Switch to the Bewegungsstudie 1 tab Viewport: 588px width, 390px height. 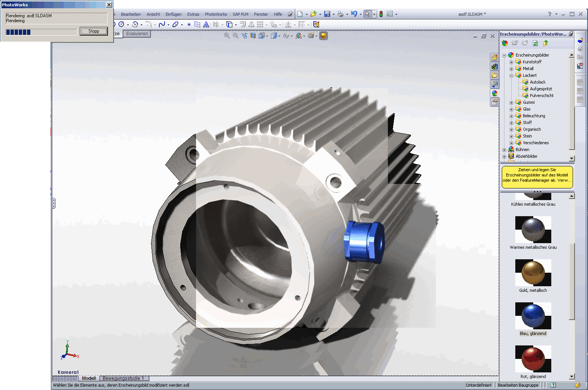pyautogui.click(x=124, y=378)
